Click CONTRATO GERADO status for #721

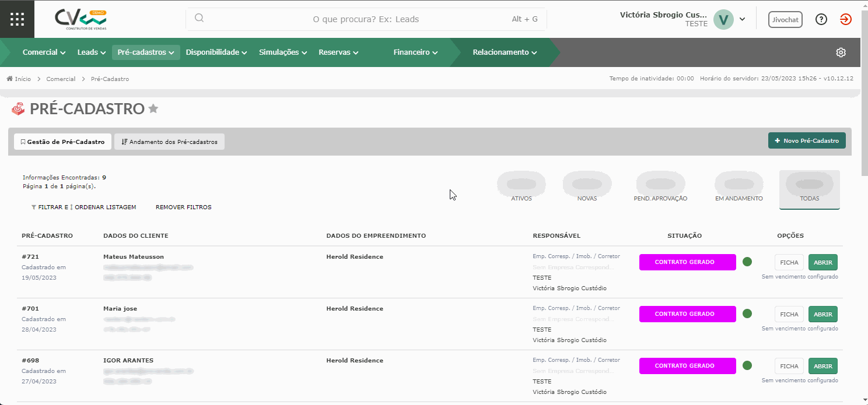(x=688, y=262)
